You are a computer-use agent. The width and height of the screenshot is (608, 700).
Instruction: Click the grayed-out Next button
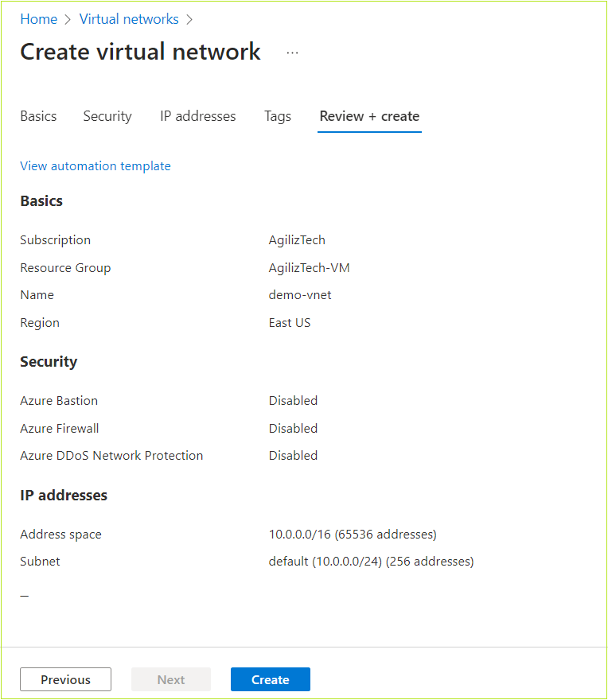click(170, 679)
